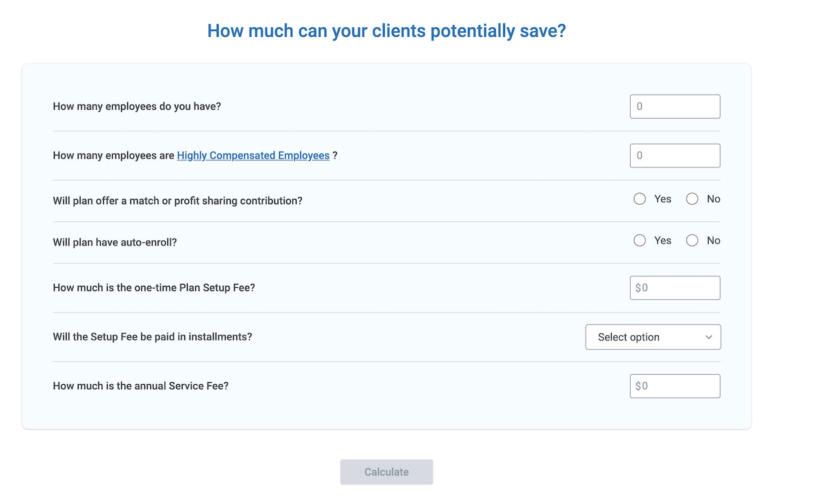Click the 'Select option' placeholder text

(x=629, y=337)
